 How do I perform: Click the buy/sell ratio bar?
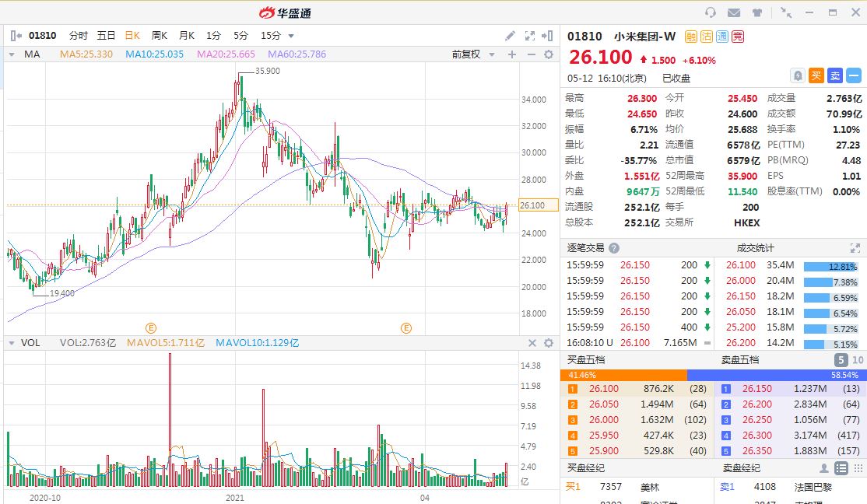tap(713, 375)
